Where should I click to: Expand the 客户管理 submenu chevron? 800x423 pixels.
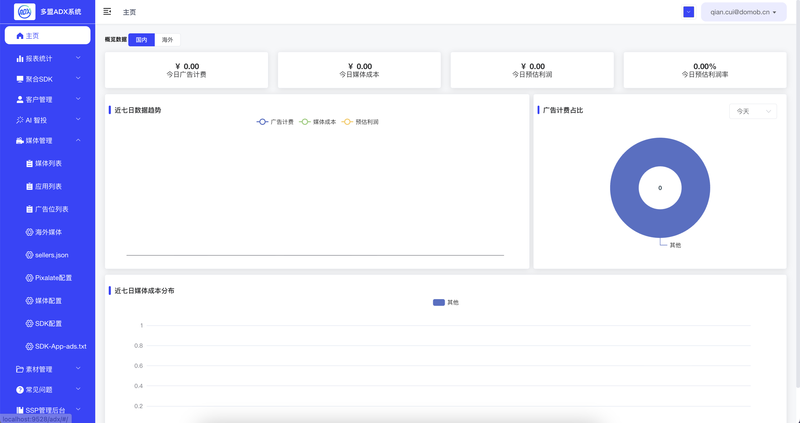[78, 99]
